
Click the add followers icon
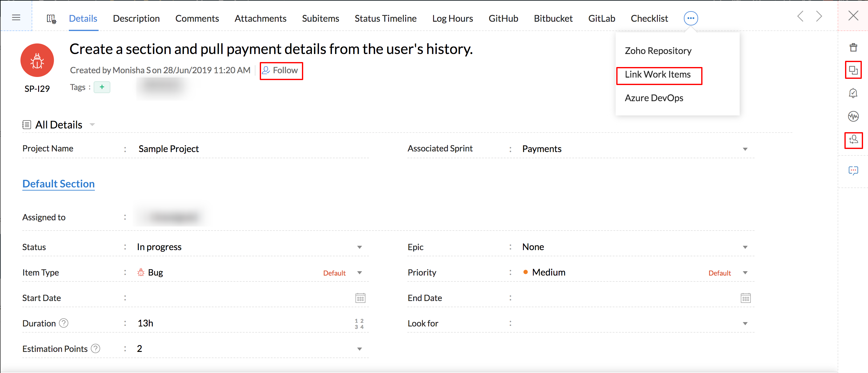click(853, 140)
